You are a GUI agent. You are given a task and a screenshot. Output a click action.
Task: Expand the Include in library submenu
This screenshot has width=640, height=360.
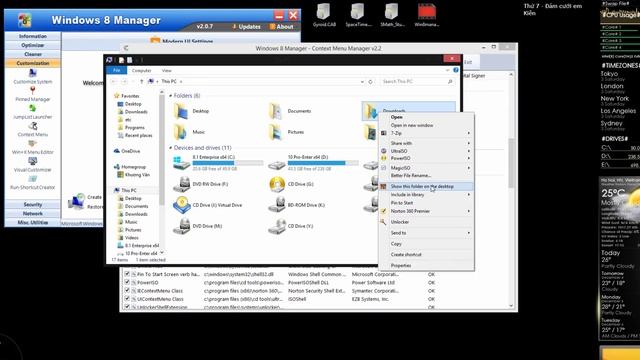pyautogui.click(x=469, y=195)
